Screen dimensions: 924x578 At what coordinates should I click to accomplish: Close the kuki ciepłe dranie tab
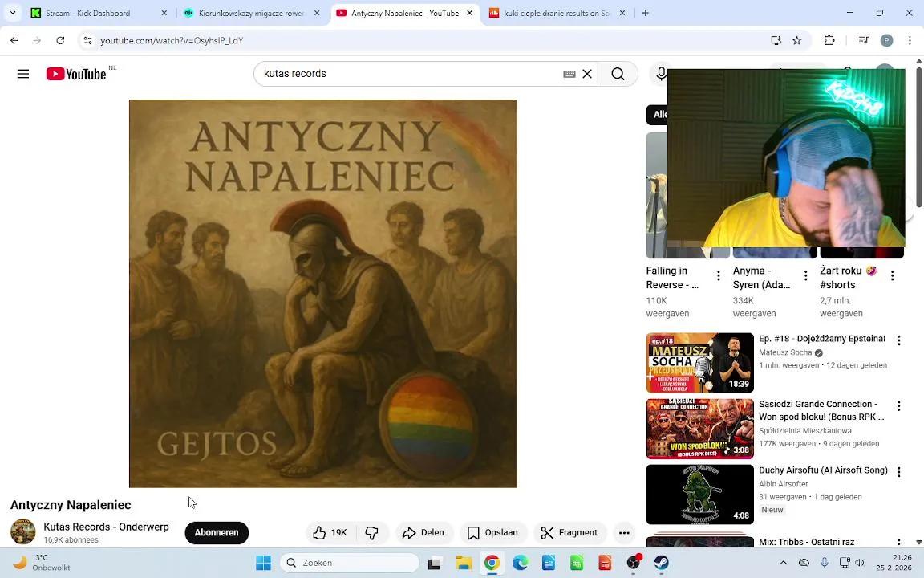tap(622, 13)
